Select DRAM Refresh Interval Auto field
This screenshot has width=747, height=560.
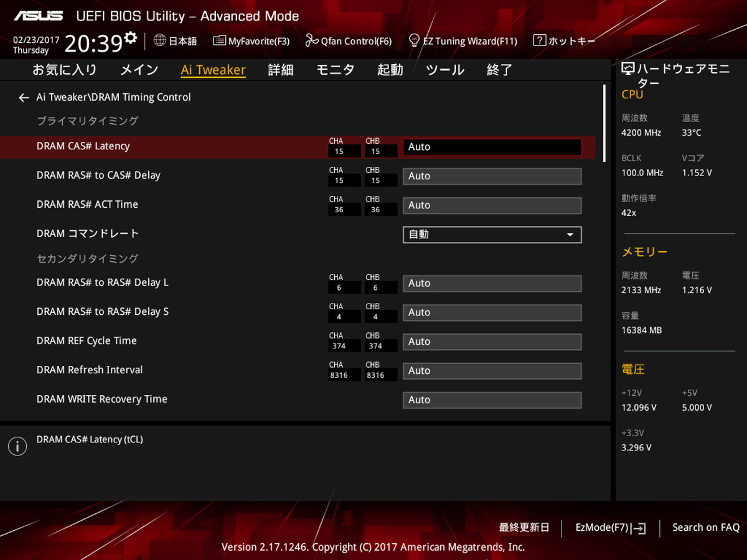tap(492, 371)
